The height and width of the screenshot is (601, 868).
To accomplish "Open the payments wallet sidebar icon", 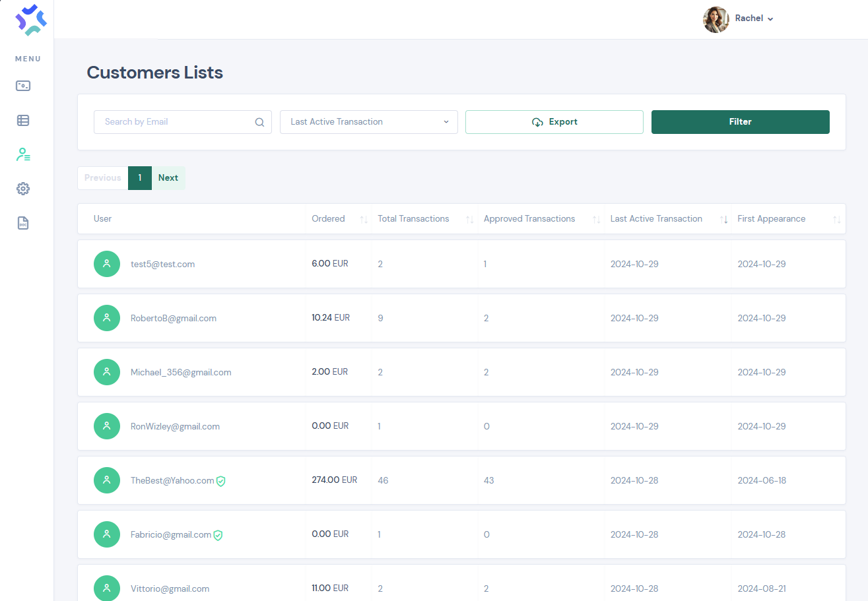I will pyautogui.click(x=23, y=86).
